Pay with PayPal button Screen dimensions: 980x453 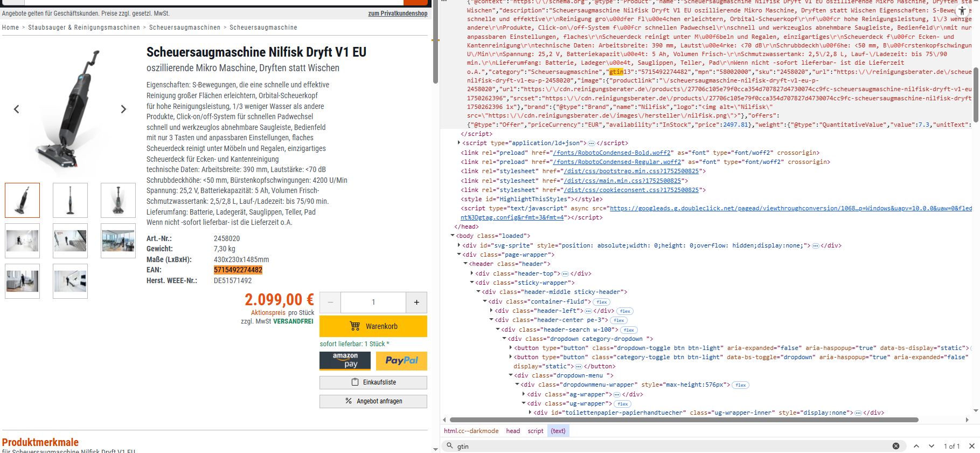(401, 360)
